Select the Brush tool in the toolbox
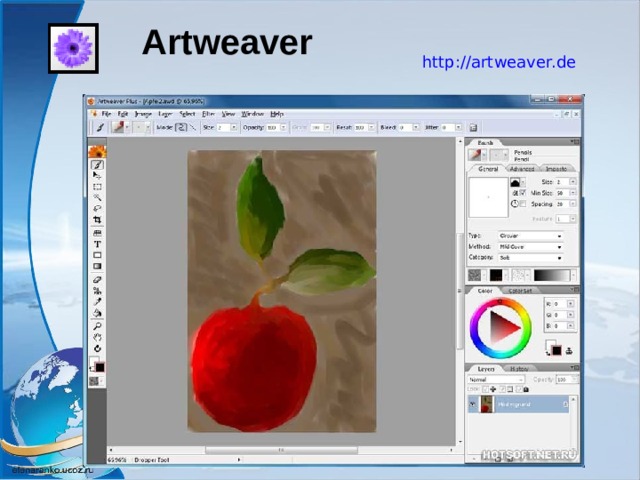The width and height of the screenshot is (640, 480). [97, 165]
